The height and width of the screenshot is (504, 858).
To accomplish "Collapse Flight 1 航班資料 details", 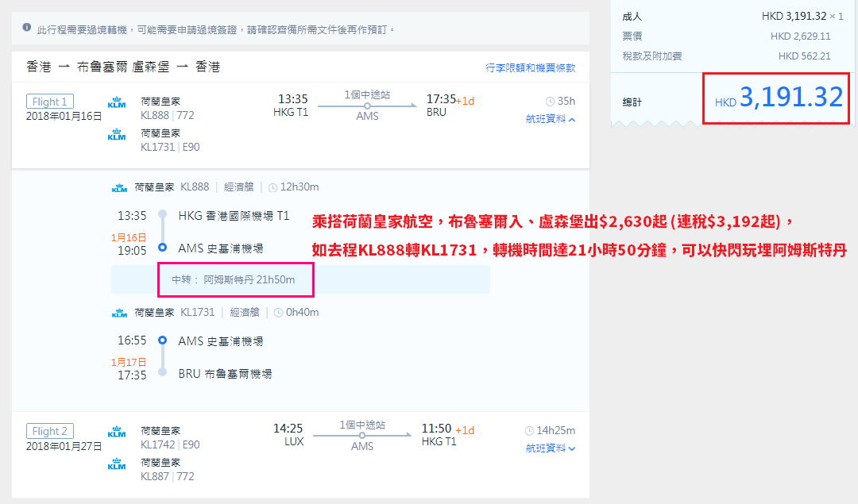I will 551,119.
